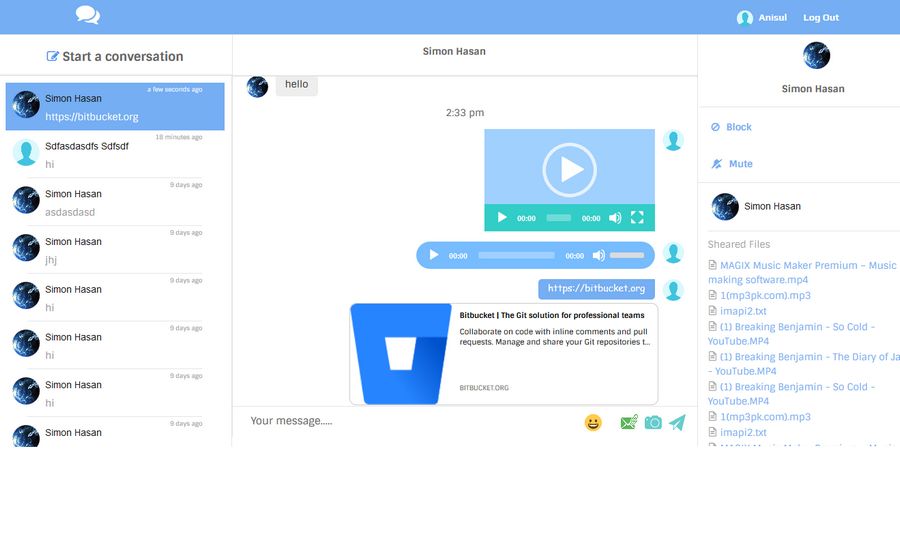The image size is (900, 535).
Task: Click the Sheared Files heading
Action: click(739, 245)
